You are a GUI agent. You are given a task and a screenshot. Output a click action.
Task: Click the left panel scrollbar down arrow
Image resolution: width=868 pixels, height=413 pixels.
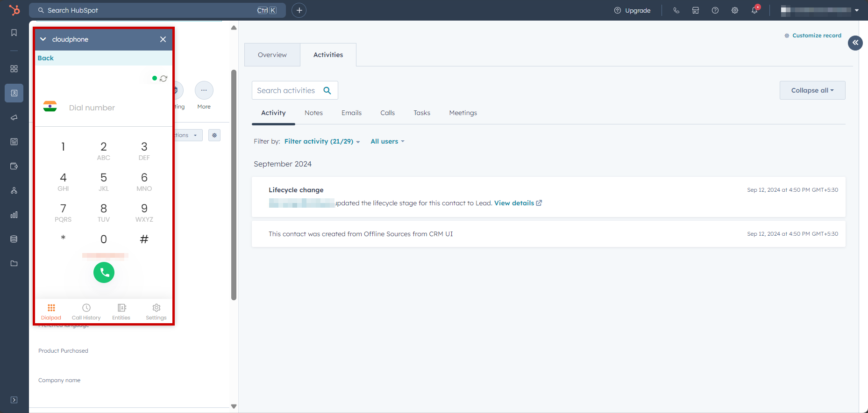(234, 406)
